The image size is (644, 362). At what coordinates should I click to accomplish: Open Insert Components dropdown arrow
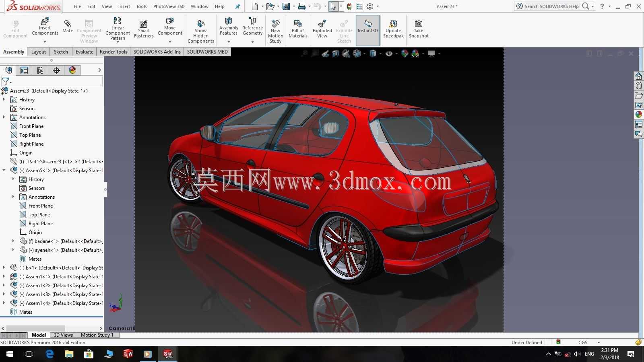coord(45,42)
